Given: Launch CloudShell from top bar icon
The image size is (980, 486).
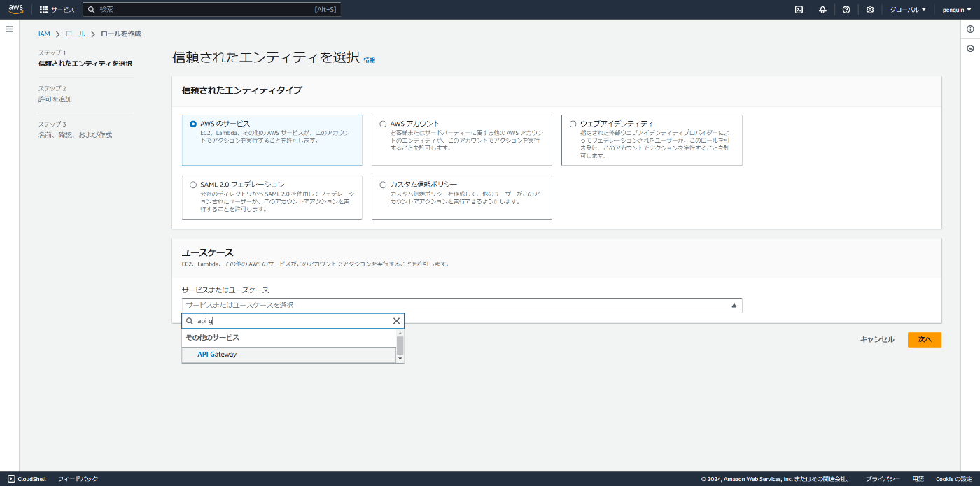Looking at the screenshot, I should 799,10.
